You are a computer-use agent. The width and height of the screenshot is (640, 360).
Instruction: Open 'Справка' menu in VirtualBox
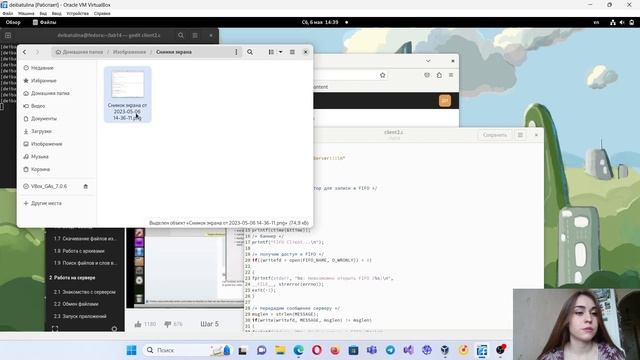point(102,13)
